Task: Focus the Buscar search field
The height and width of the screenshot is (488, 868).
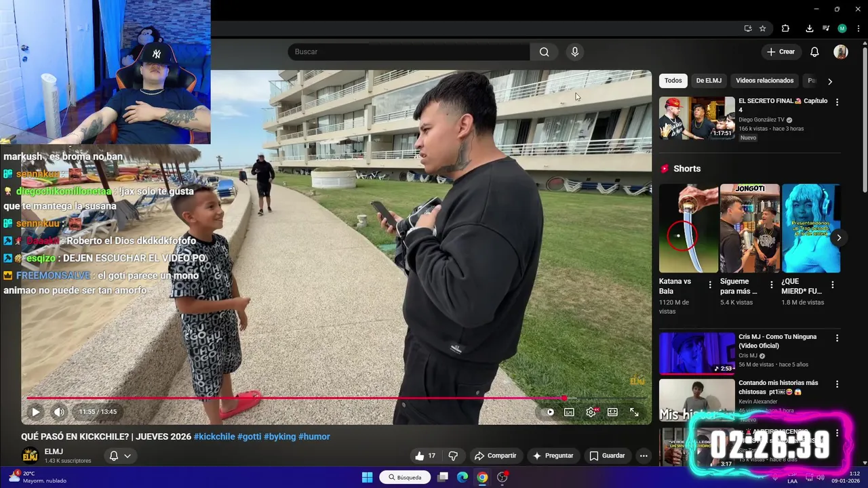Action: tap(409, 52)
